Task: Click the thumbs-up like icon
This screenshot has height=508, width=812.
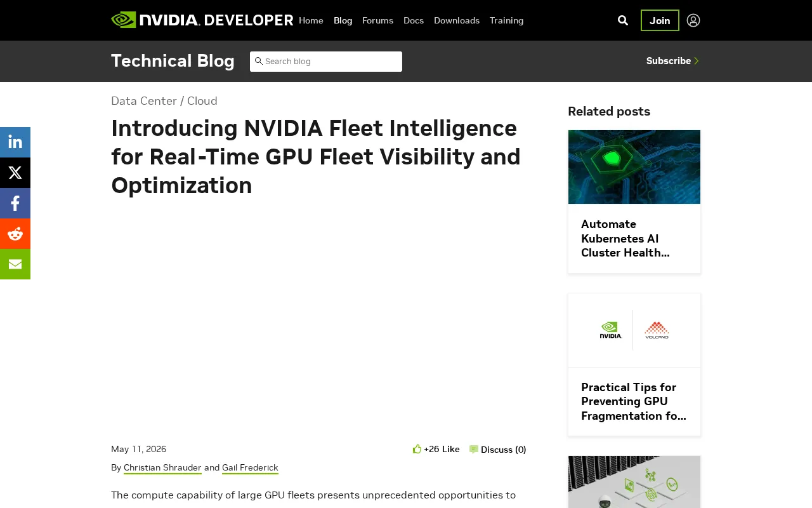Action: (417, 449)
